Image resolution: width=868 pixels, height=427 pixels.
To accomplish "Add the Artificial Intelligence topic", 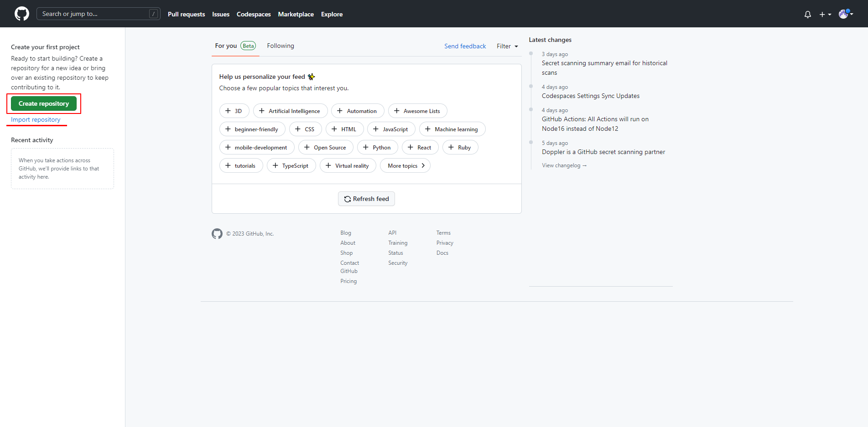I will 290,111.
